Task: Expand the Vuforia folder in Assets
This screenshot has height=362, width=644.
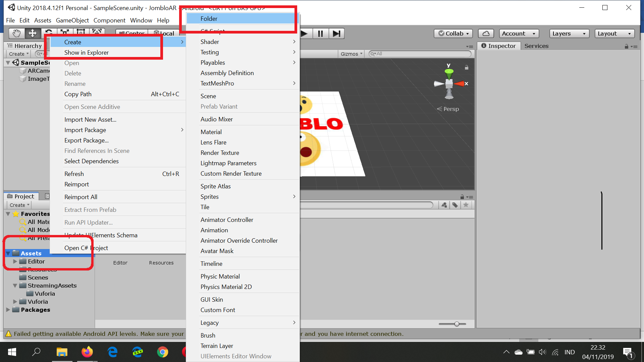Action: (x=15, y=302)
